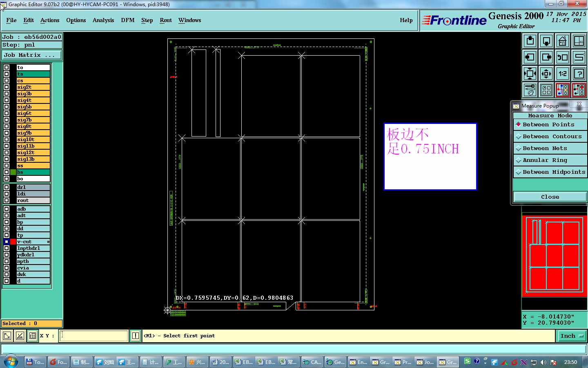
Task: Click the red-light nets icon
Action: click(579, 90)
